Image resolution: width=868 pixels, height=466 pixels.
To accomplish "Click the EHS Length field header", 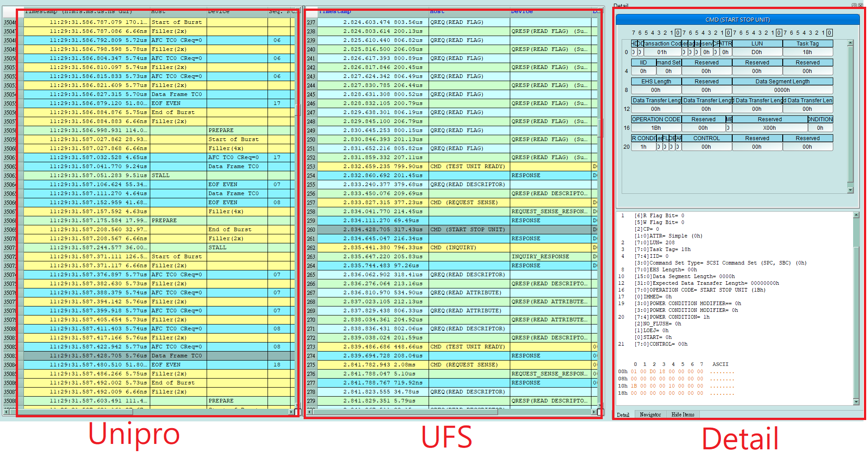I will [656, 82].
